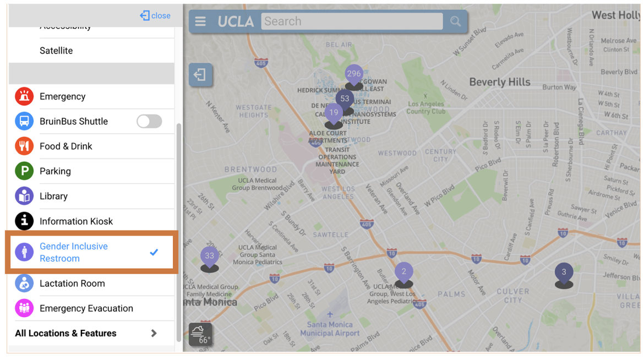Click the Lactation Room icon

24,284
